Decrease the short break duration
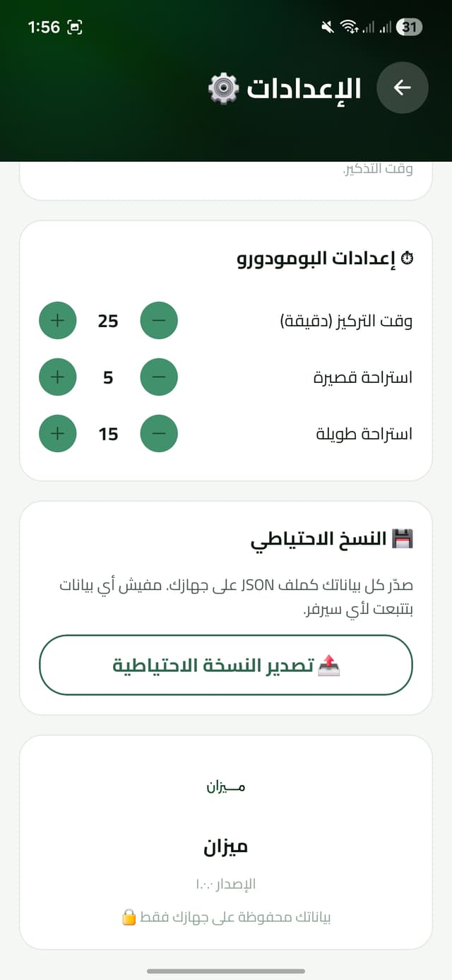 click(159, 377)
